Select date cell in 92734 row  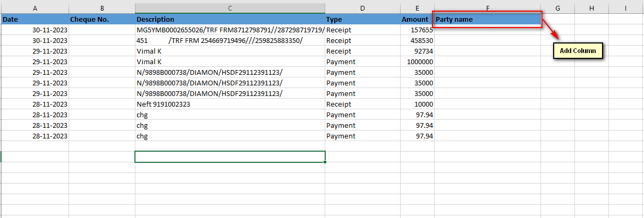[35, 51]
